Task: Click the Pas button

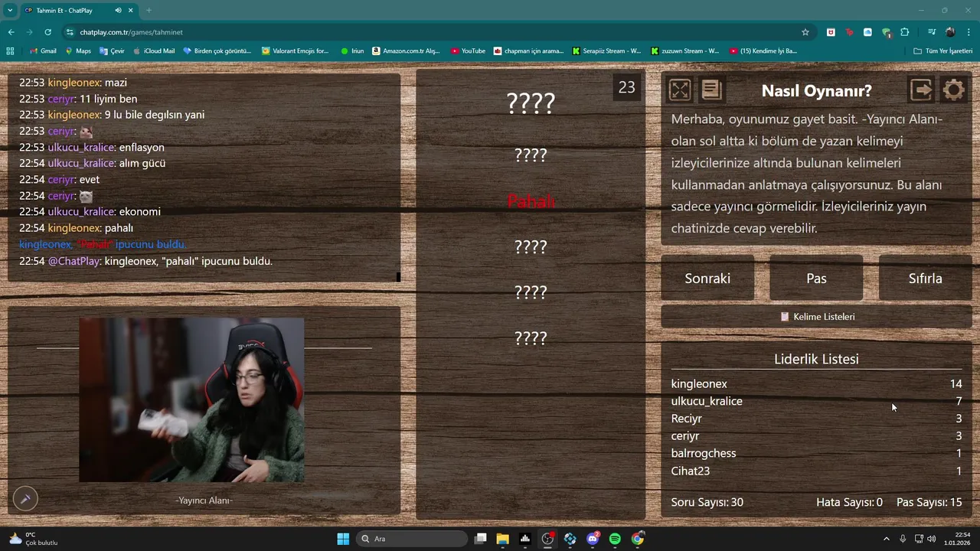Action: pos(816,279)
